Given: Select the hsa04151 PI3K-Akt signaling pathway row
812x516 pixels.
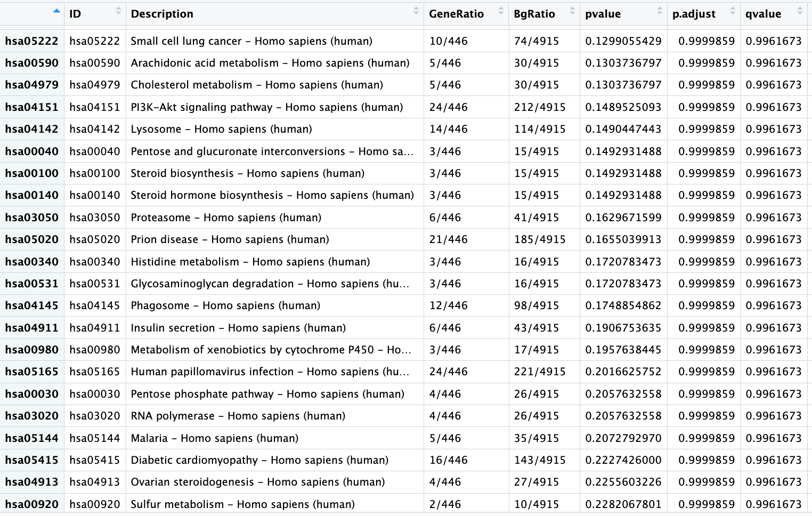Looking at the screenshot, I should tap(266, 107).
